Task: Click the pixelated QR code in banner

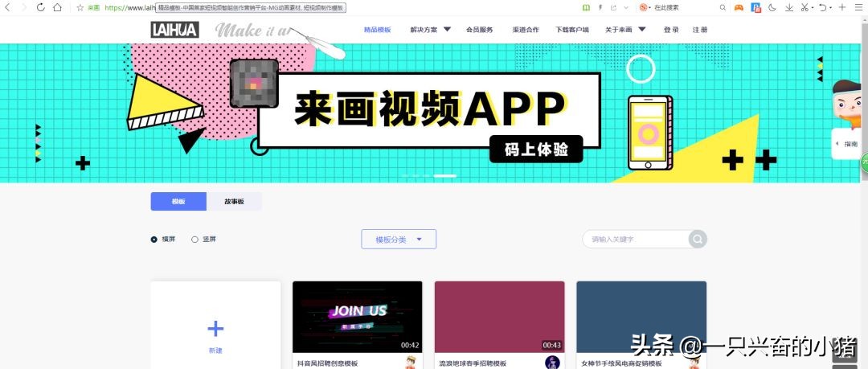Action: [253, 83]
